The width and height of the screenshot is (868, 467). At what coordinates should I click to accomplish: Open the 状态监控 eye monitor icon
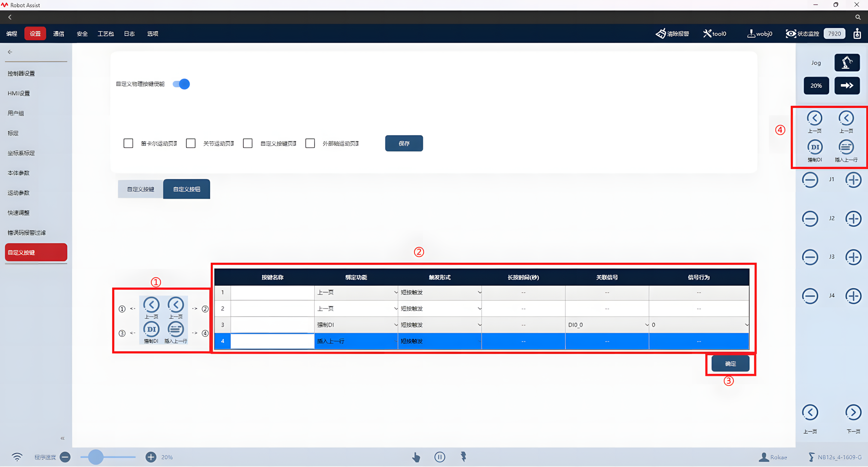click(x=791, y=33)
